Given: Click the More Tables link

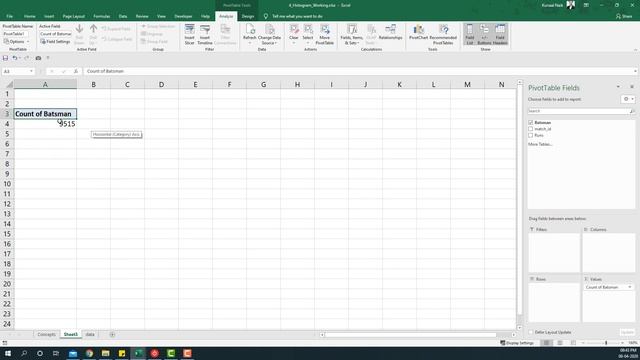Looking at the screenshot, I should [x=540, y=144].
